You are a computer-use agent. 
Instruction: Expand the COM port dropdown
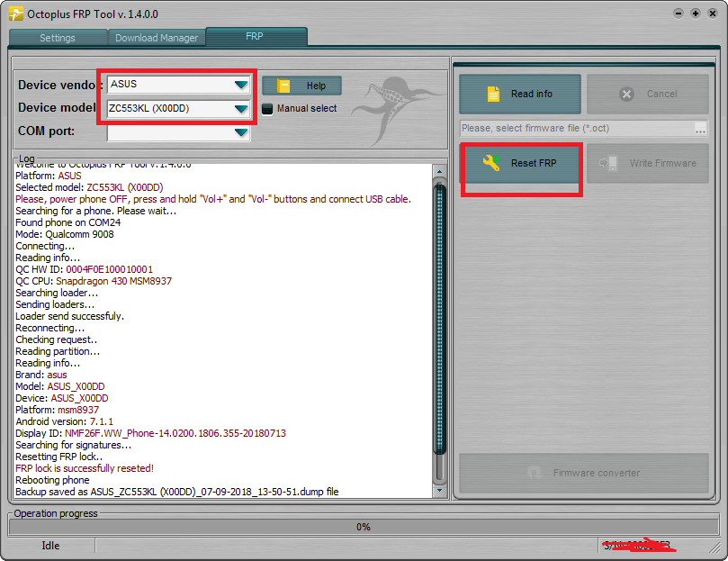tap(240, 132)
